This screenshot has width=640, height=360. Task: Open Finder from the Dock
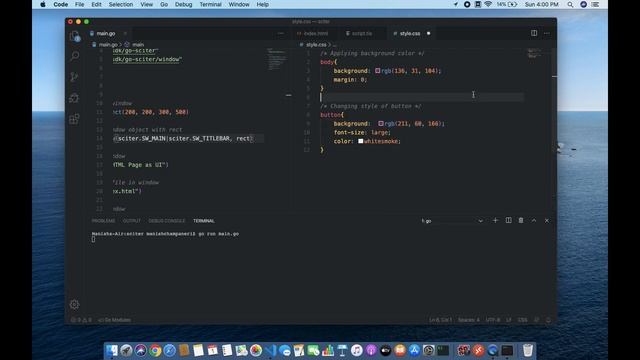[112, 350]
